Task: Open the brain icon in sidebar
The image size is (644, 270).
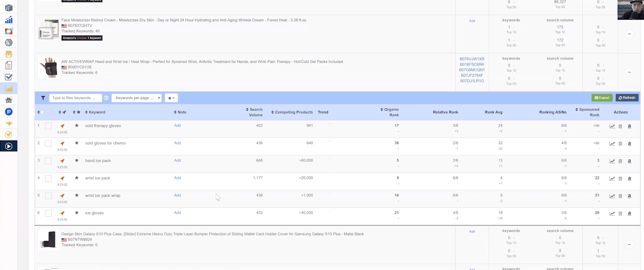Action: click(9, 43)
